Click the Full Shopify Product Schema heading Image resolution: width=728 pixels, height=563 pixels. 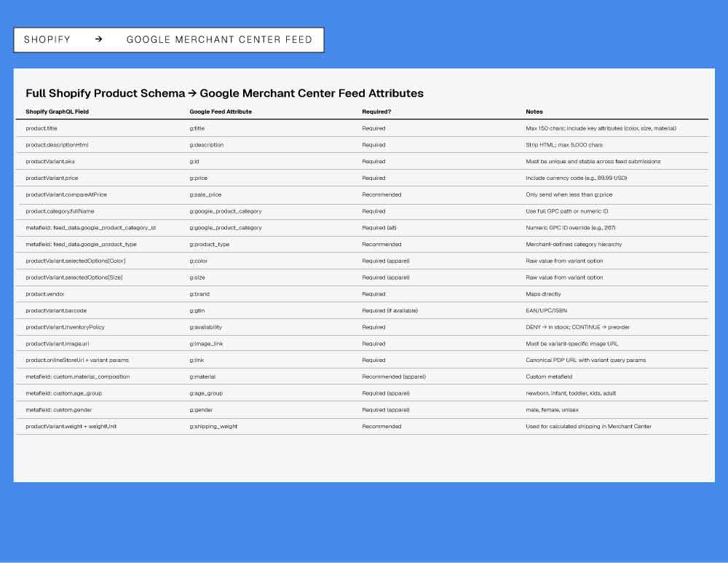coord(224,93)
